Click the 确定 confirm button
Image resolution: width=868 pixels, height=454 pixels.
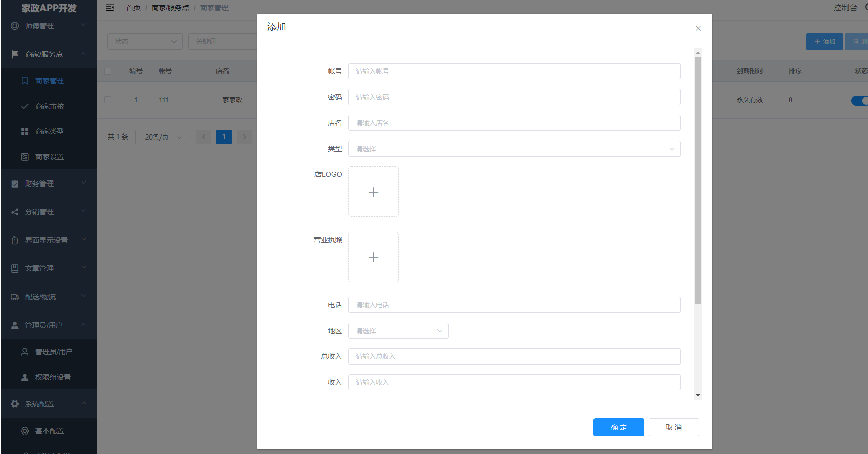pyautogui.click(x=619, y=427)
